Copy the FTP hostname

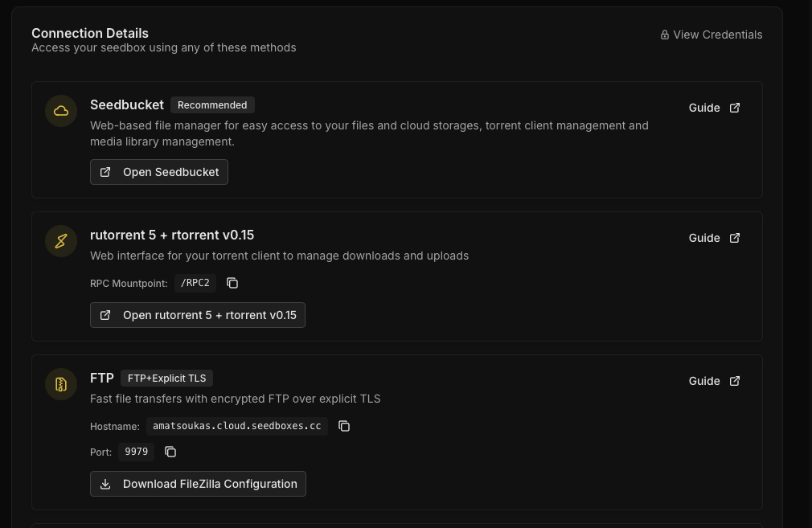(x=344, y=426)
